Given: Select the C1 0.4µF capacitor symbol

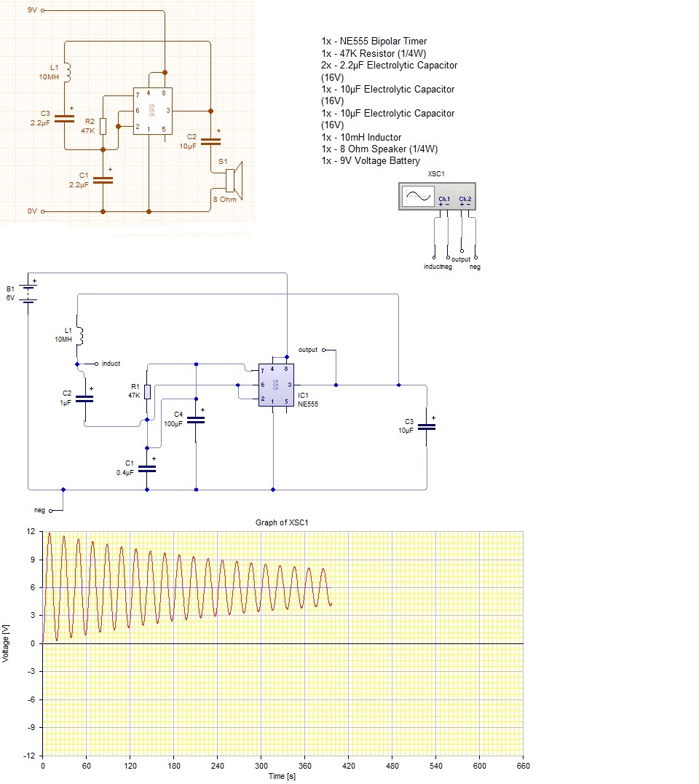Looking at the screenshot, I should point(147,469).
